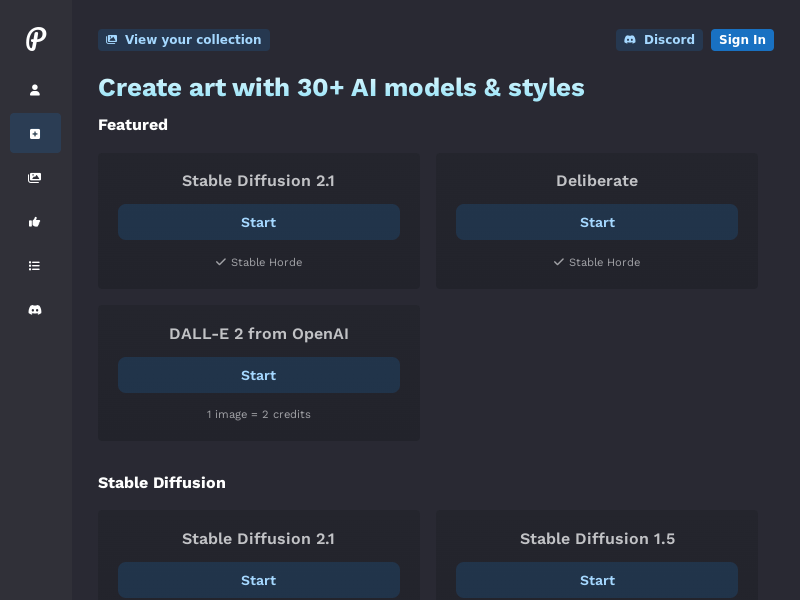This screenshot has height=600, width=800.
Task: Start featured Stable Diffusion 2.1
Action: tap(259, 222)
